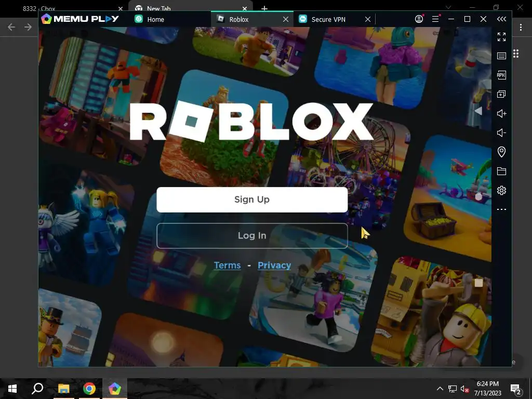532x399 pixels.
Task: Open MEmu settings gear
Action: pyautogui.click(x=501, y=190)
